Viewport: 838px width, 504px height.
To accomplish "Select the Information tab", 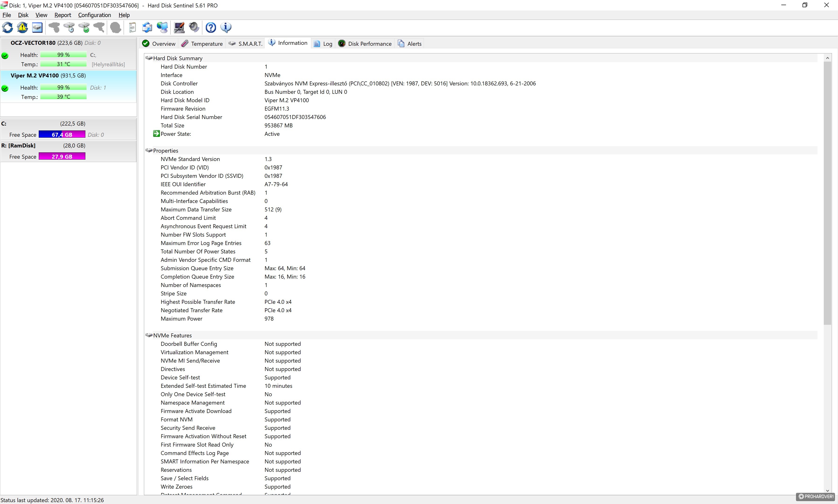I will pyautogui.click(x=288, y=43).
